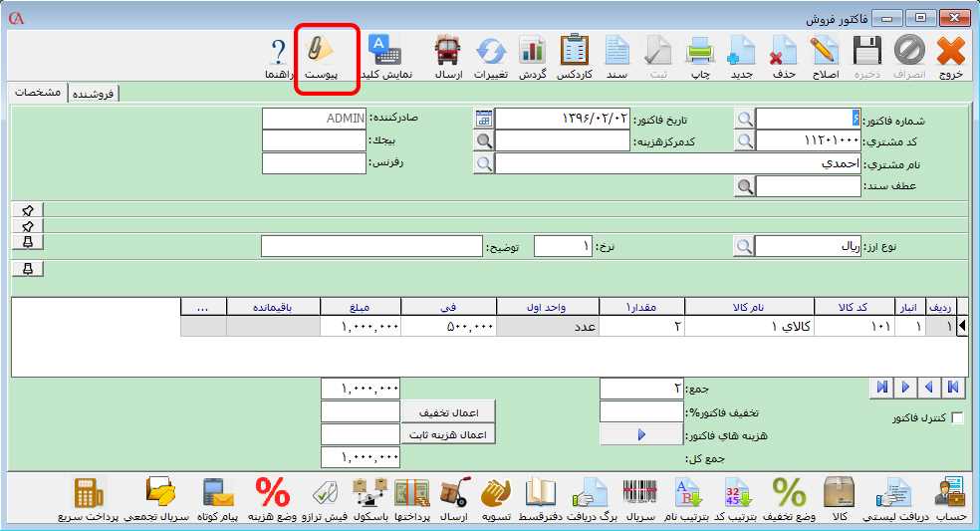The width and height of the screenshot is (980, 531).
Task: Open the currency lookup beside نوع ارز
Action: pos(745,245)
